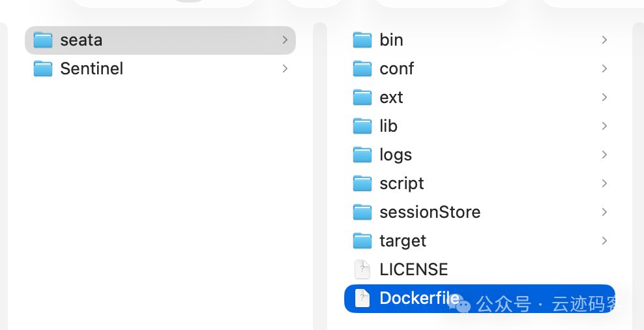Select the LICENSE file name

[413, 269]
